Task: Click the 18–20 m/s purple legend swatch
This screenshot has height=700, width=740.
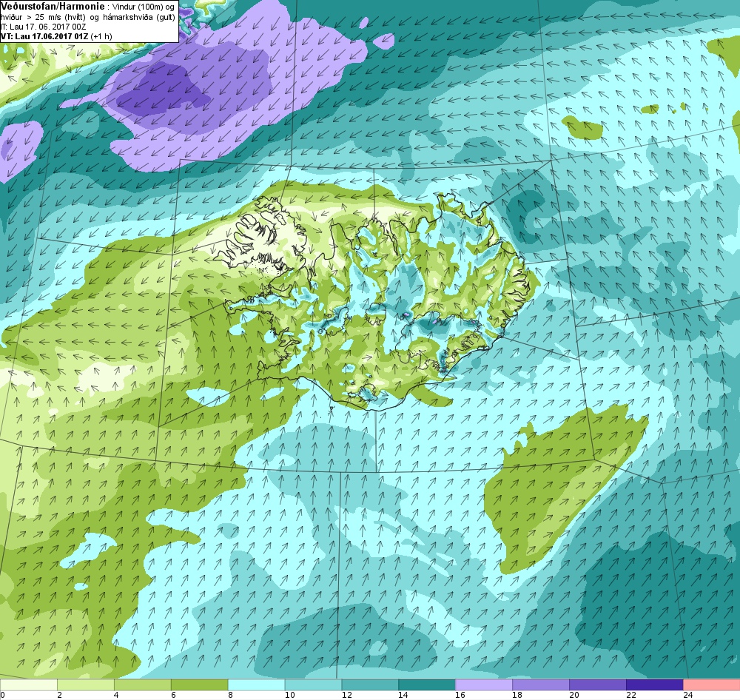Action: pos(540,684)
